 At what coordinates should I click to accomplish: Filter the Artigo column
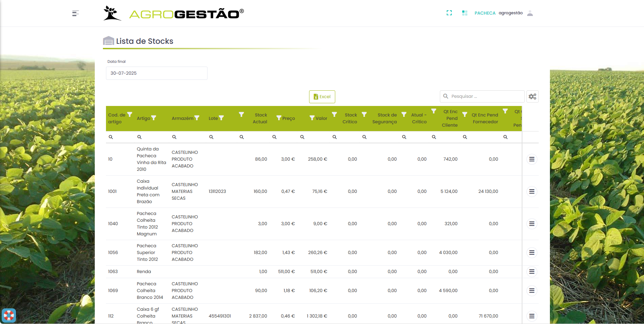coord(154,118)
